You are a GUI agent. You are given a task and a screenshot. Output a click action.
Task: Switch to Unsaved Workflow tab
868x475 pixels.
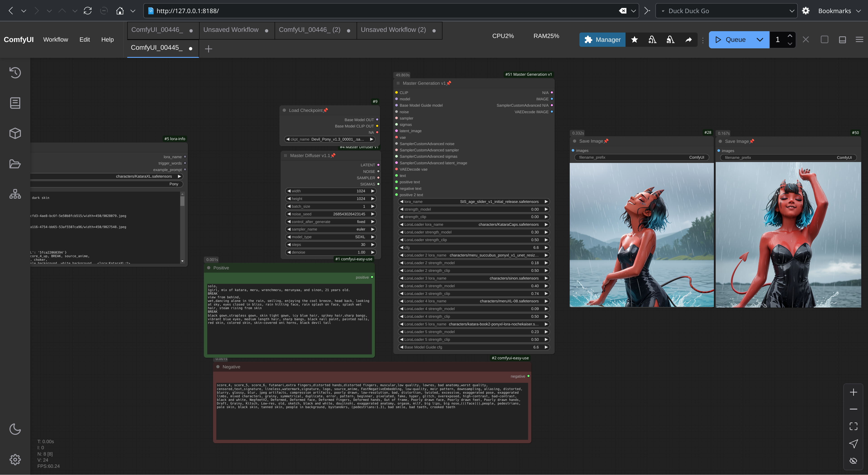(x=237, y=30)
